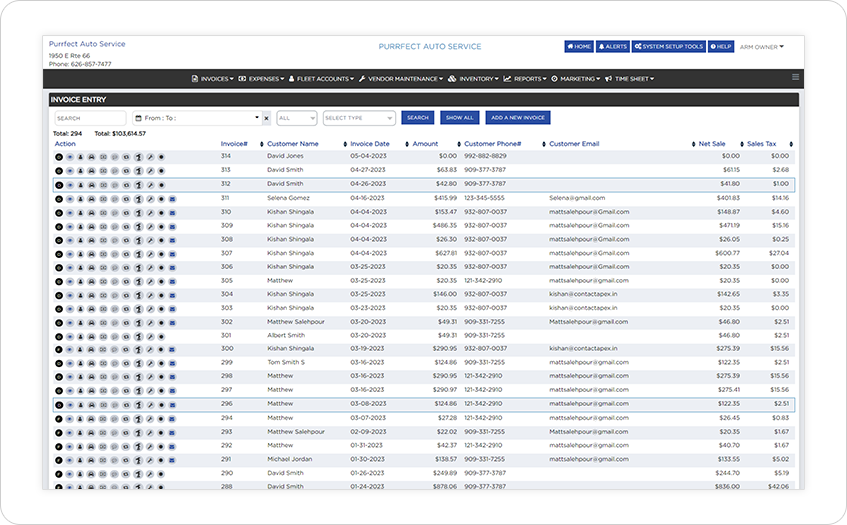Click the black circle first icon for invoice 307

[x=59, y=254]
